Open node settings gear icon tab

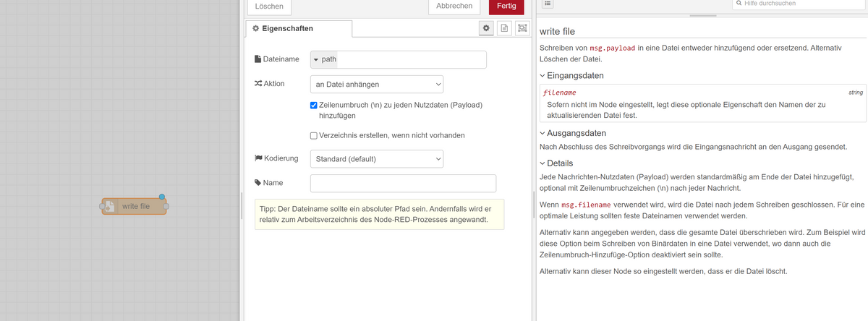[486, 27]
